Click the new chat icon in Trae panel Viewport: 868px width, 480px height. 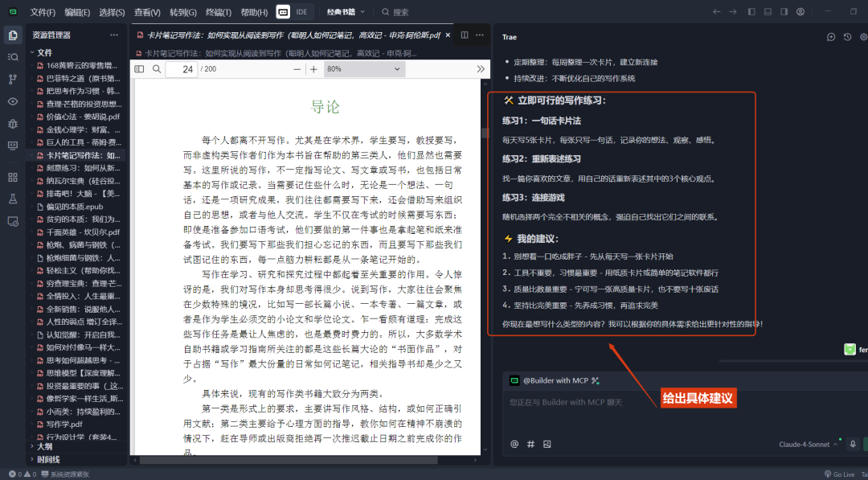point(831,37)
